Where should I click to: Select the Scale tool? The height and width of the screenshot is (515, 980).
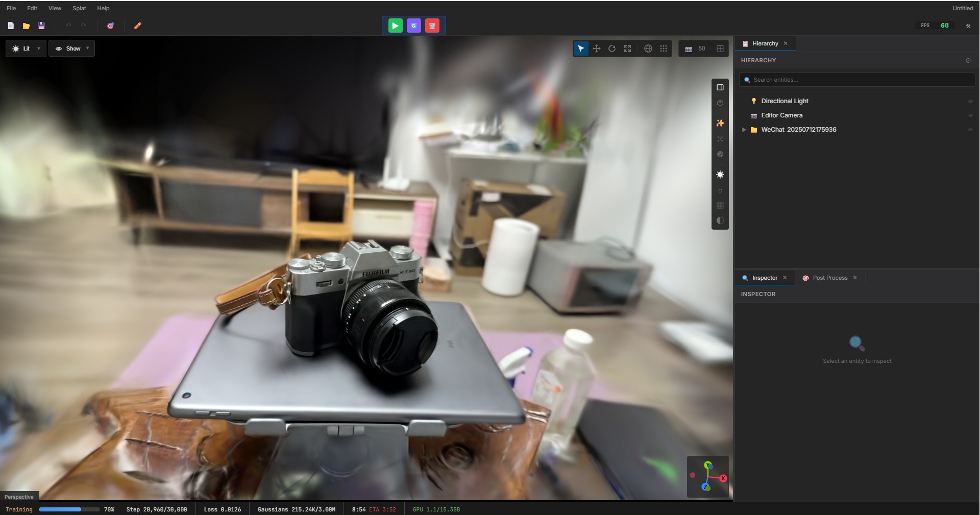click(627, 48)
